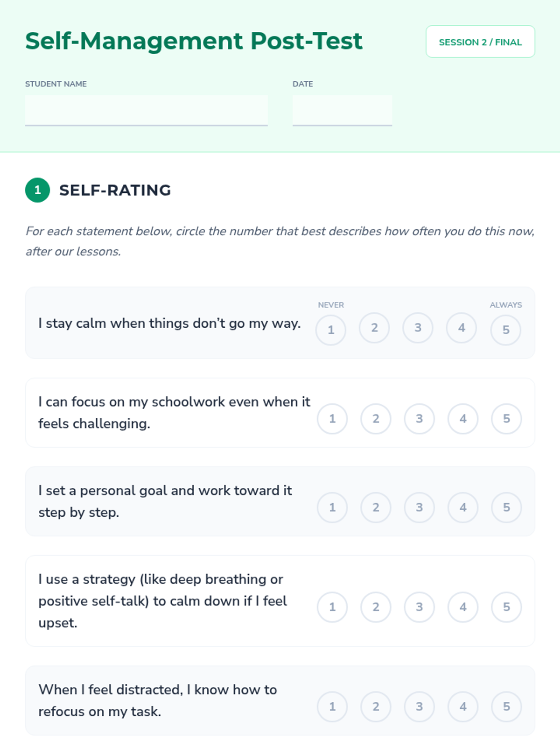Select 3 for personal goal statement
Viewport: 560px width, 747px height.
[419, 507]
